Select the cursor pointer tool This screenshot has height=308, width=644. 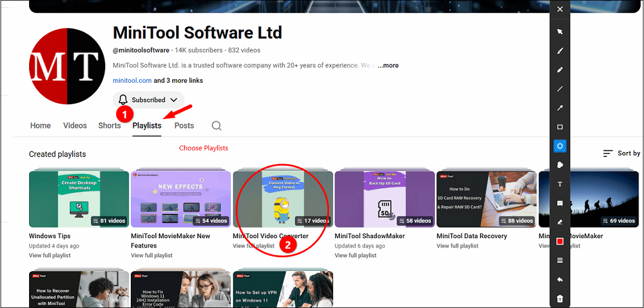(x=560, y=32)
